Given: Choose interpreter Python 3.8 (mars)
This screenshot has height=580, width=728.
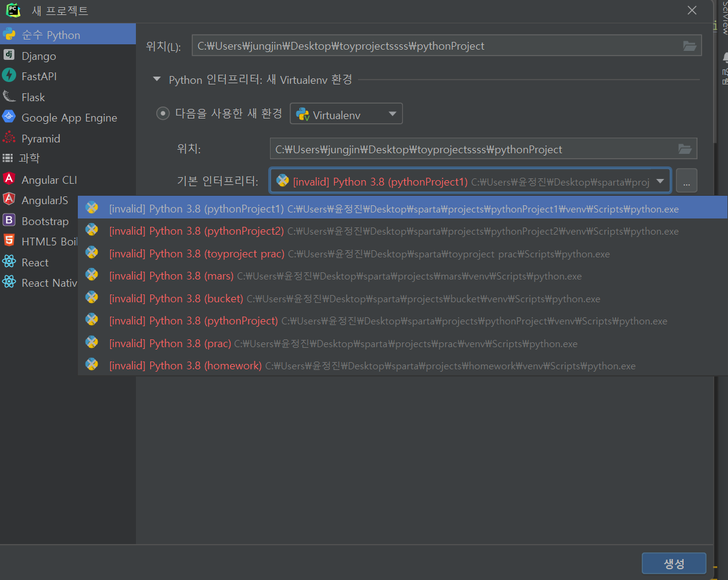Looking at the screenshot, I should 402,276.
